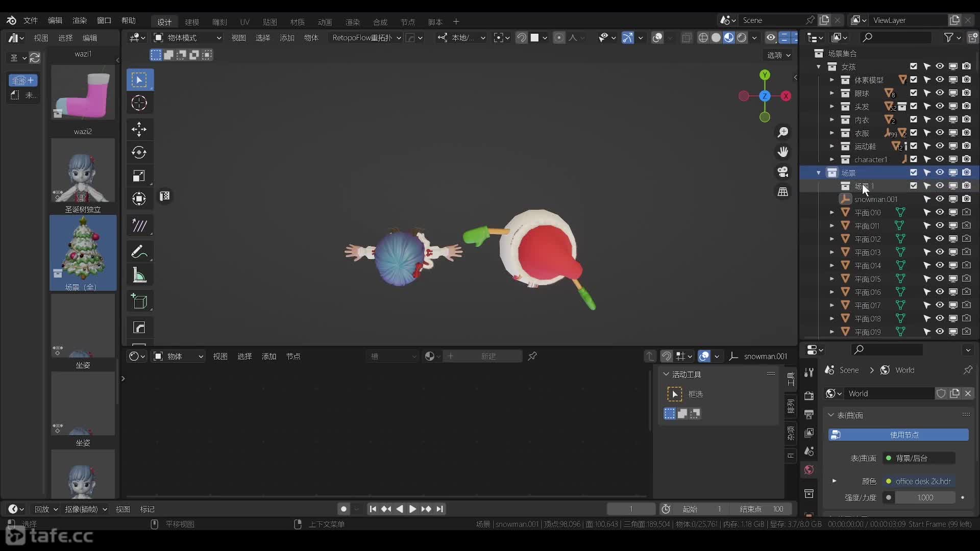Open the RetopoFlow重拓扑 dropdown
980x551 pixels.
365,38
